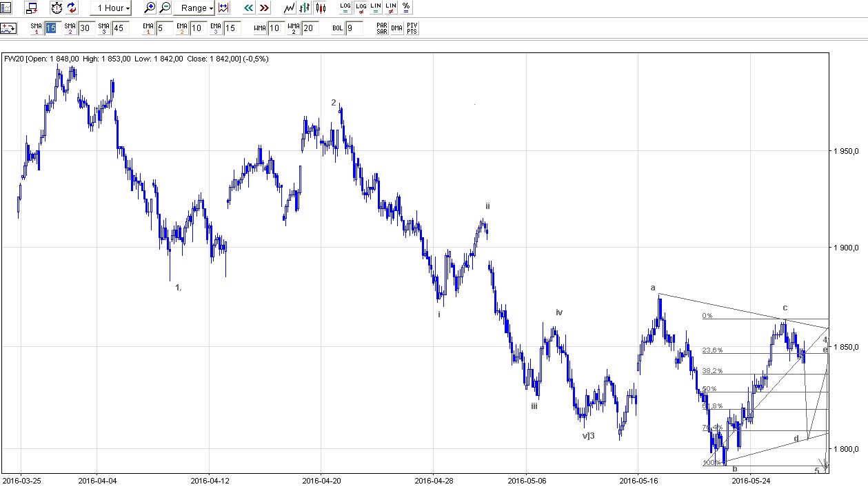This screenshot has height=489, width=868.
Task: Edit the SMA 3 period field showing 45
Action: pyautogui.click(x=120, y=28)
